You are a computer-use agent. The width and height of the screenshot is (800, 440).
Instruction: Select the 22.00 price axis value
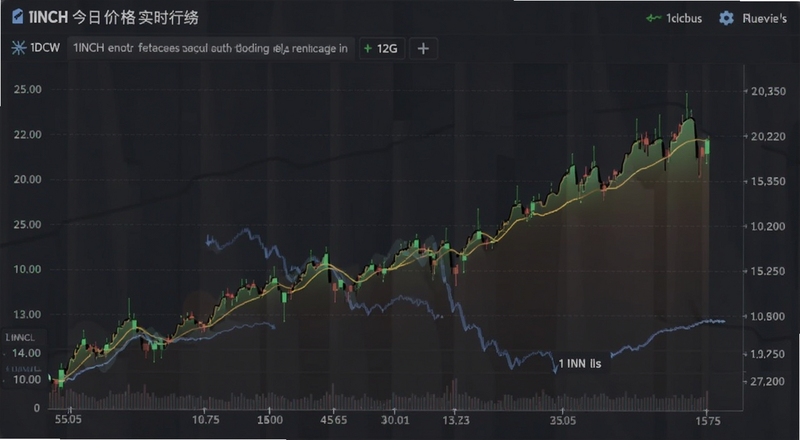tap(28, 135)
